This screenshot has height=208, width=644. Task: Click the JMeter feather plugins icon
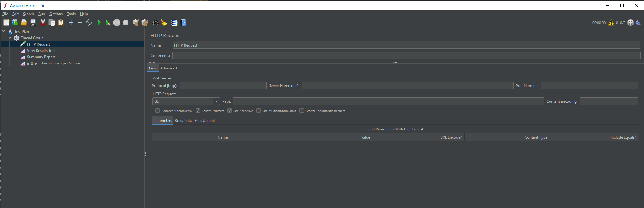pyautogui.click(x=638, y=23)
